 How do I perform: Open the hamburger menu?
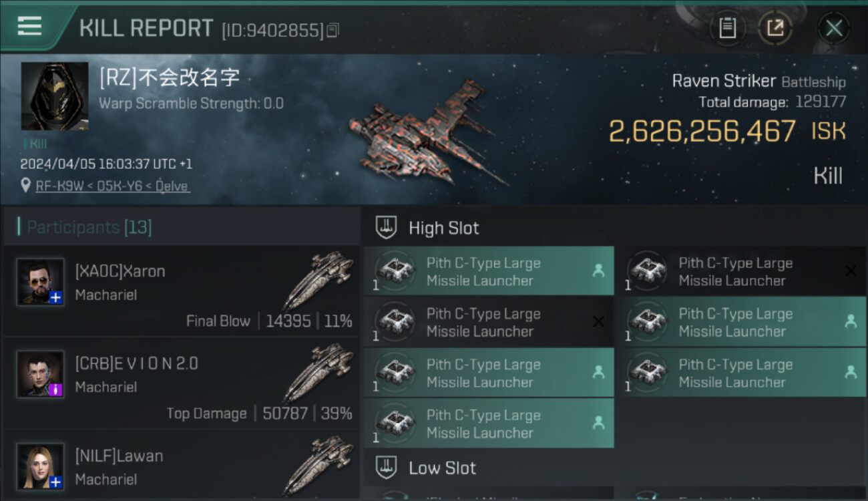click(29, 27)
